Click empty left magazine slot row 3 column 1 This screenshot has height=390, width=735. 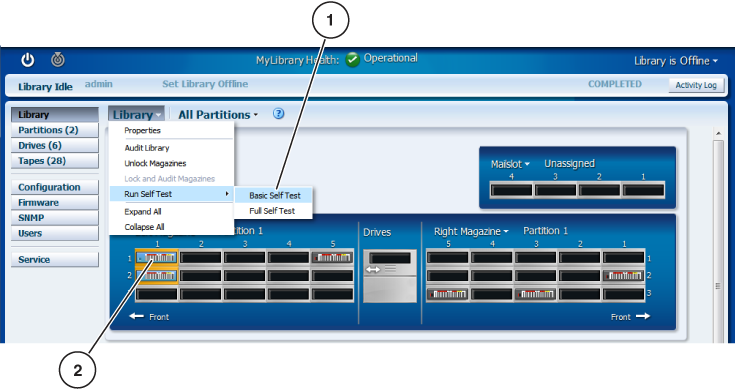point(157,294)
